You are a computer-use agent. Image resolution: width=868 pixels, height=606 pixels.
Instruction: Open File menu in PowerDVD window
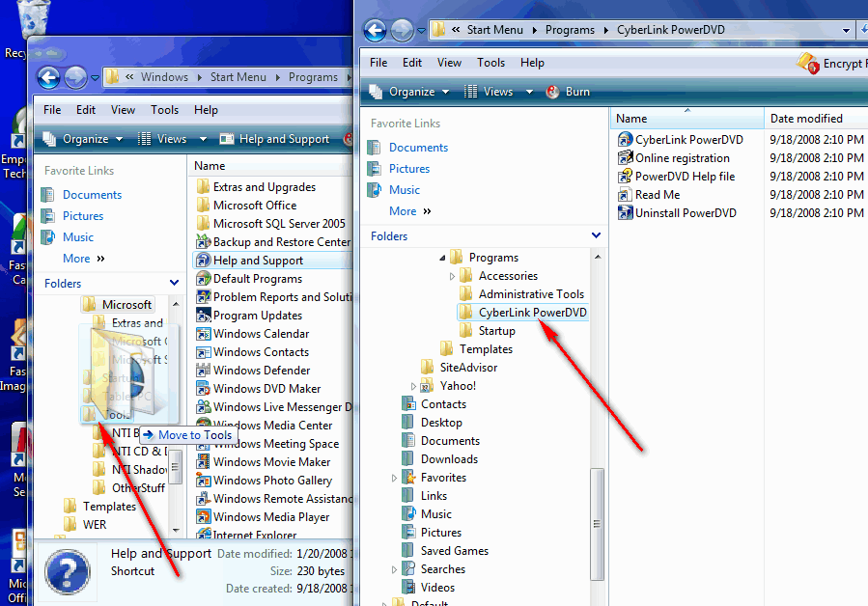pos(378,63)
